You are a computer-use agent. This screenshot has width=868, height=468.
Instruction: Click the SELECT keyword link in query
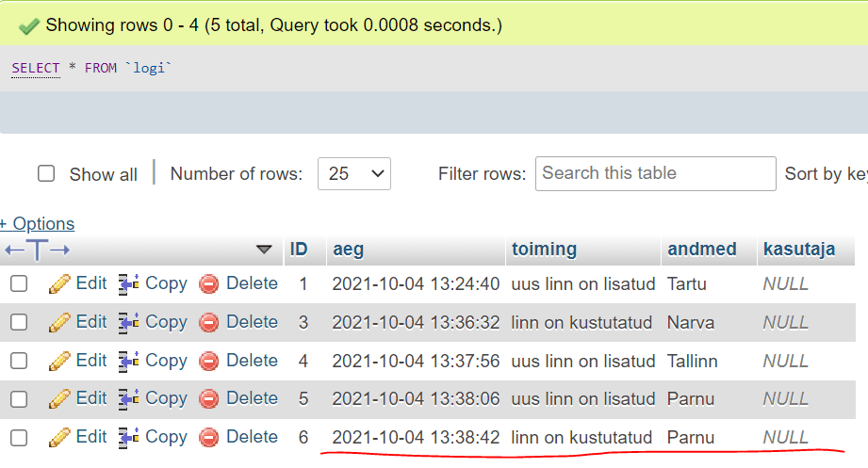(35, 69)
